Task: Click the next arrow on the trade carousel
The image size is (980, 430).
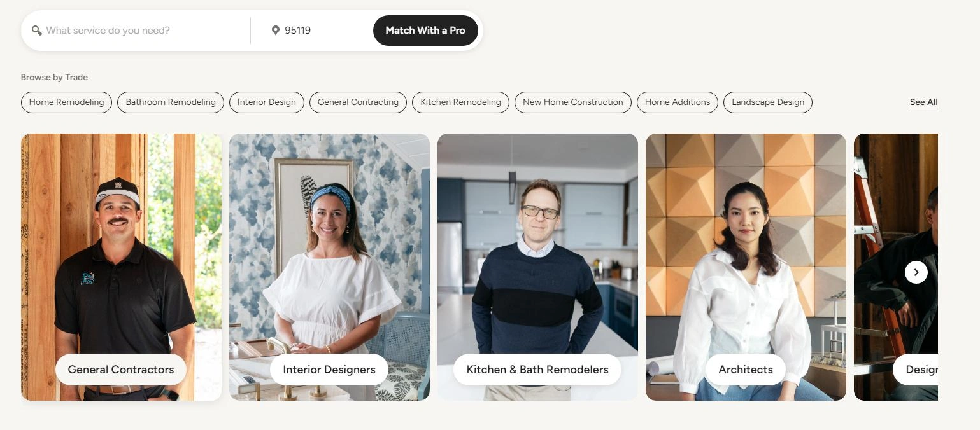Action: [x=915, y=272]
